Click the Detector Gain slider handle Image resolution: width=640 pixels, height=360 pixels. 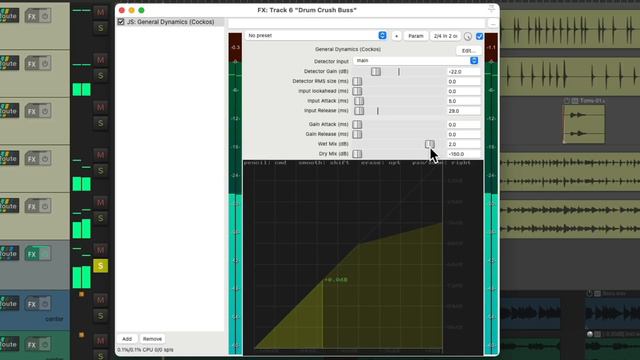click(x=376, y=71)
